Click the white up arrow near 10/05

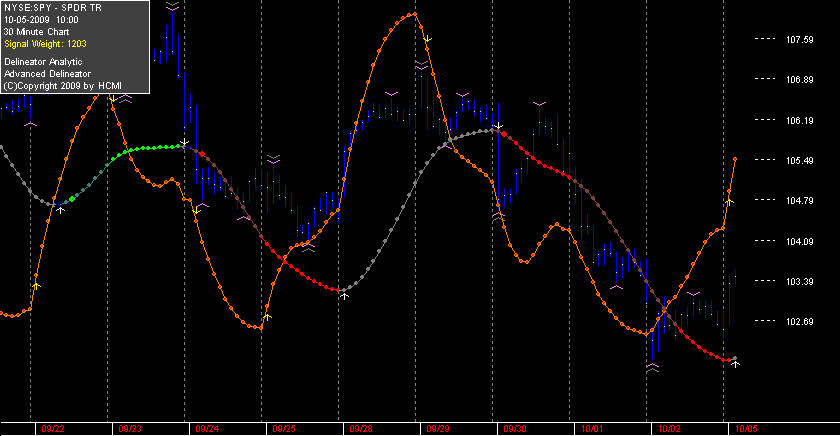(x=736, y=364)
